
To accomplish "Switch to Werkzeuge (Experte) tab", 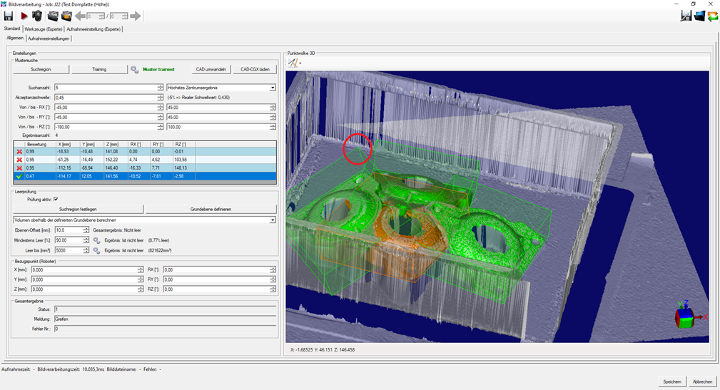I will tap(44, 29).
